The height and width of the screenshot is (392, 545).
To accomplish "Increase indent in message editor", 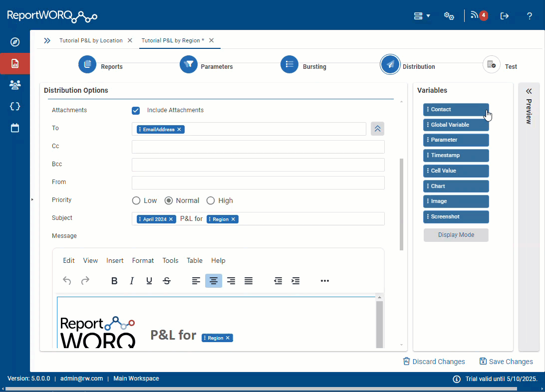I will 295,281.
